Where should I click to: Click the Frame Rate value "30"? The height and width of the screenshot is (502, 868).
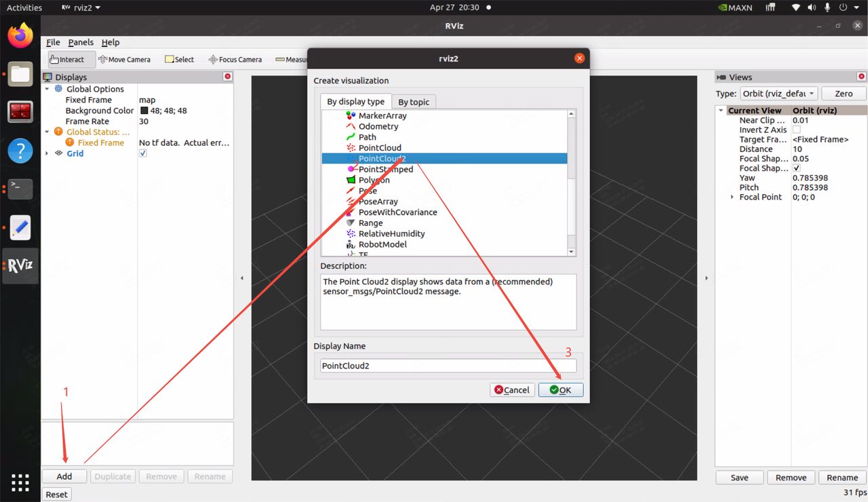click(144, 121)
